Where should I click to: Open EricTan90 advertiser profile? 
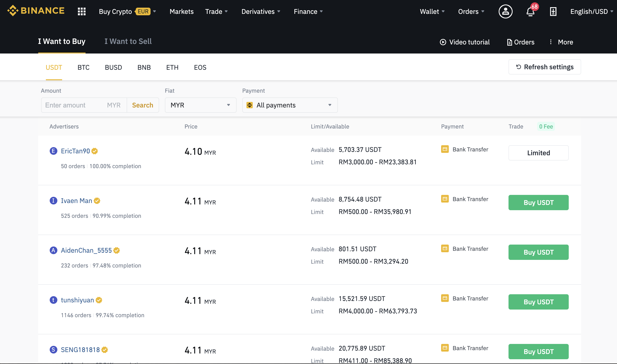pyautogui.click(x=75, y=151)
